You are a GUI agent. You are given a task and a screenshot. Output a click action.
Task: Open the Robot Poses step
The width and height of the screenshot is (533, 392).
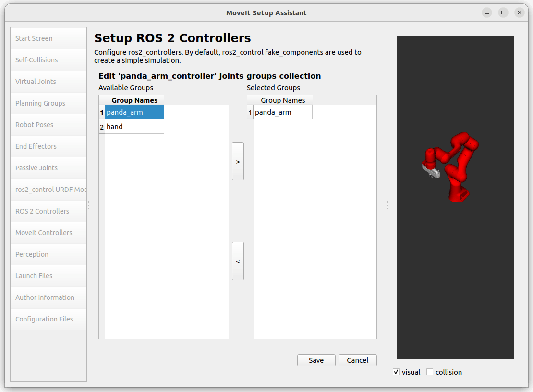click(48, 125)
